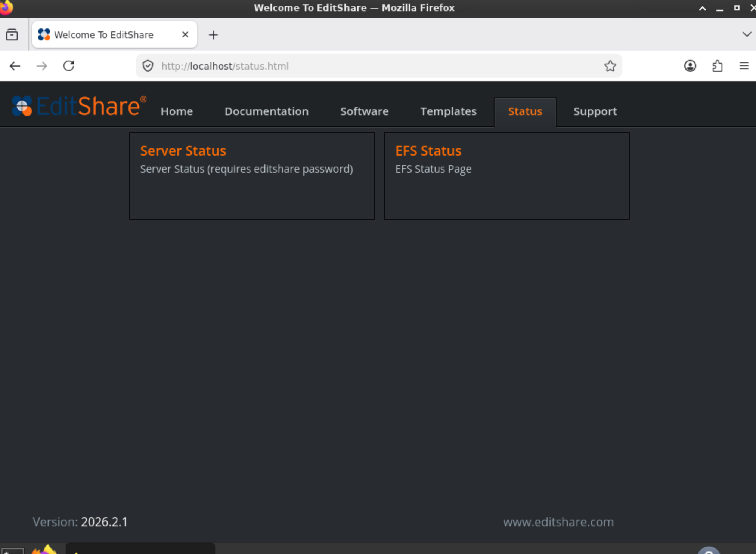756x554 pixels.
Task: Open the Support navigation item
Action: tap(595, 111)
